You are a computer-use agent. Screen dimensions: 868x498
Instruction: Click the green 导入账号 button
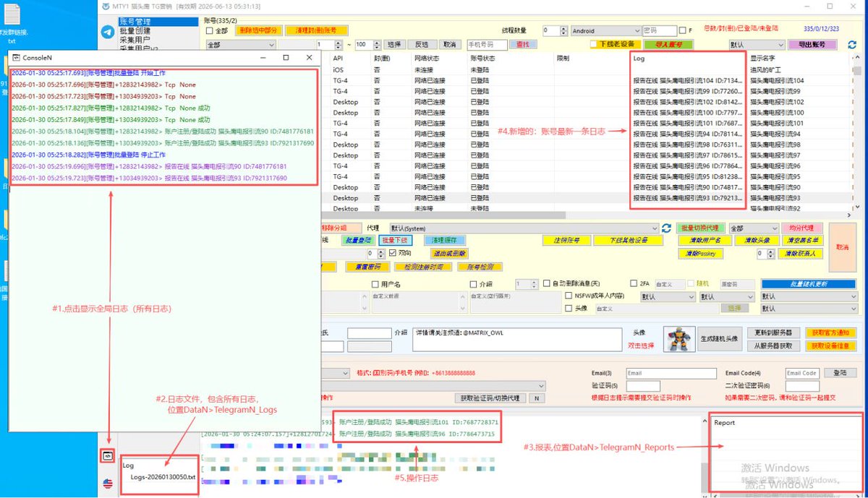[668, 44]
